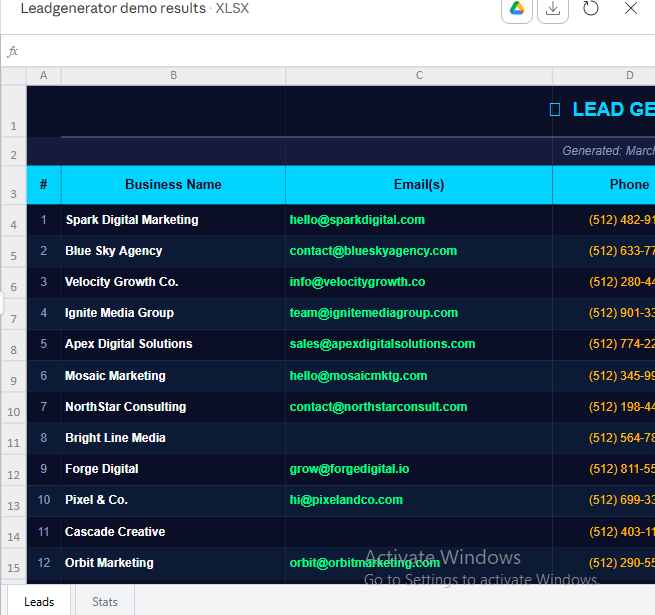The height and width of the screenshot is (615, 655).
Task: Click hi@pixelandco.com email cell
Action: point(419,500)
